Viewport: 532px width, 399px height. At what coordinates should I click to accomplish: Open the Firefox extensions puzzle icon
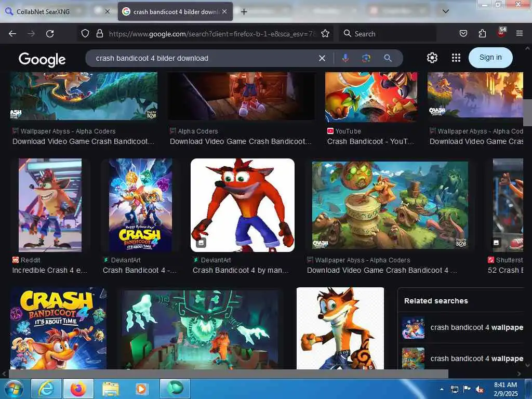[482, 33]
